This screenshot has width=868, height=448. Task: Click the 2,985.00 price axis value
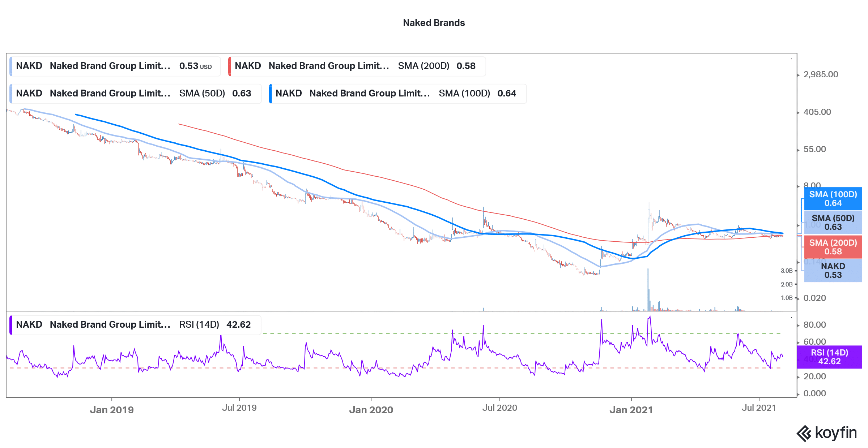point(821,74)
